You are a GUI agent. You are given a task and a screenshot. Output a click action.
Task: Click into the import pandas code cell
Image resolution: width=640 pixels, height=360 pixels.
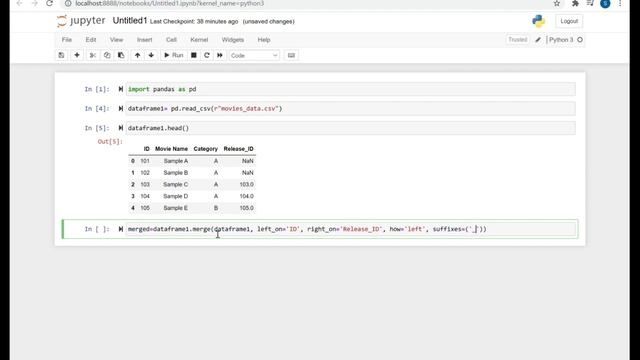tap(351, 89)
